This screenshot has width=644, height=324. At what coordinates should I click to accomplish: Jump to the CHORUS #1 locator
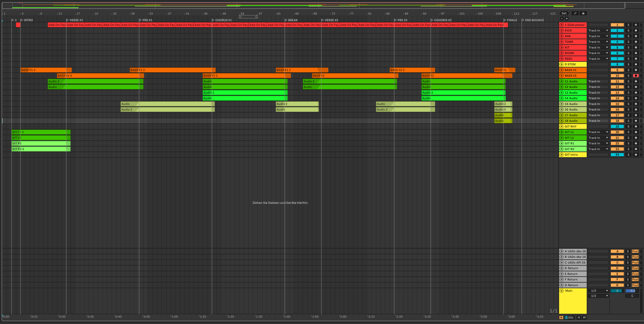[x=213, y=20]
